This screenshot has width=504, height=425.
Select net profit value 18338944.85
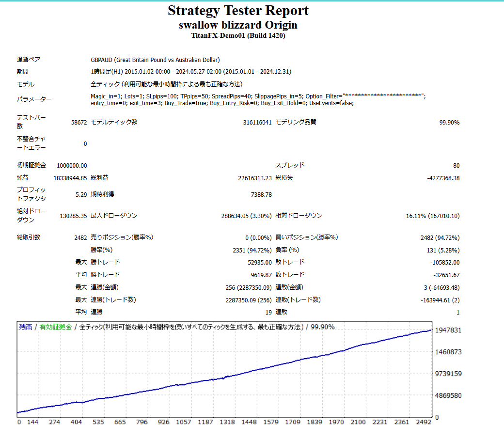tap(70, 178)
